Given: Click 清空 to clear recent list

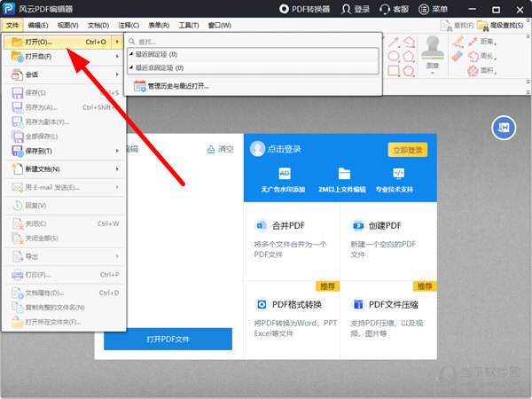Looking at the screenshot, I should coord(221,149).
